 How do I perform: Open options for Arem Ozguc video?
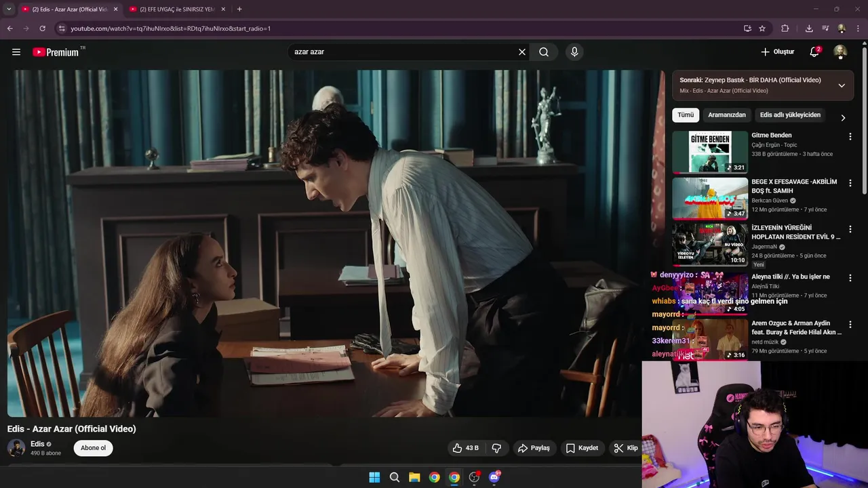850,324
